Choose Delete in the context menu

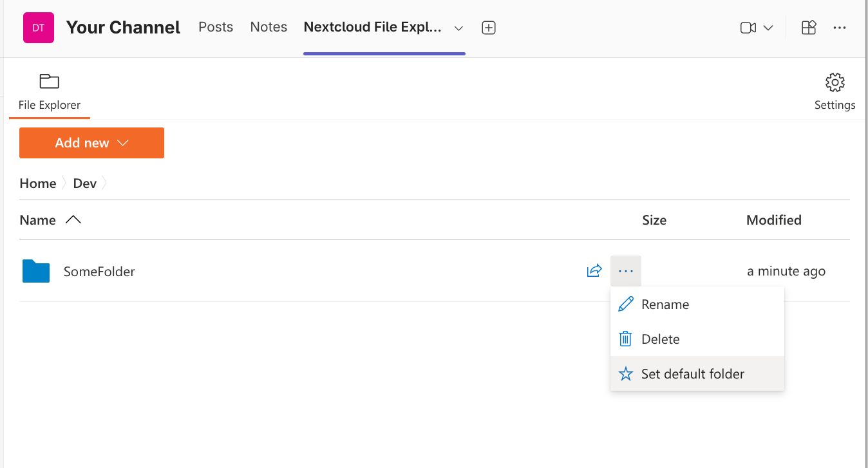[x=660, y=339]
